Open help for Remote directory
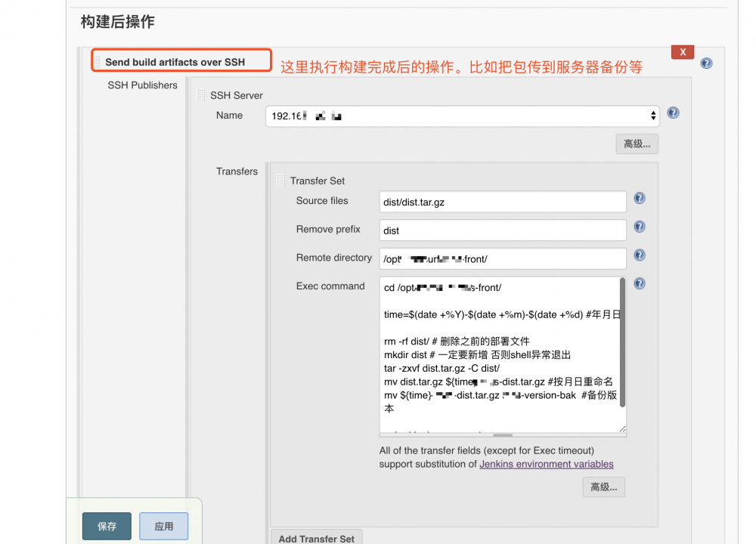Image resolution: width=756 pixels, height=544 pixels. [639, 255]
